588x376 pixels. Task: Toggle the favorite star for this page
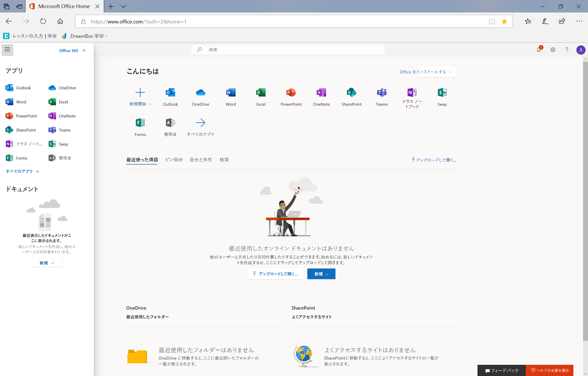[x=504, y=21]
